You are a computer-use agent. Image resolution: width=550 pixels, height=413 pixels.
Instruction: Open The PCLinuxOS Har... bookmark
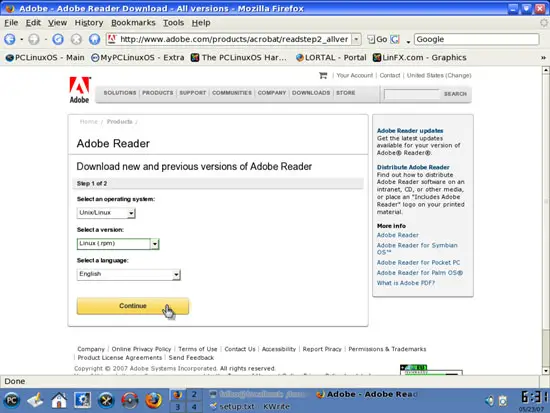[239, 58]
